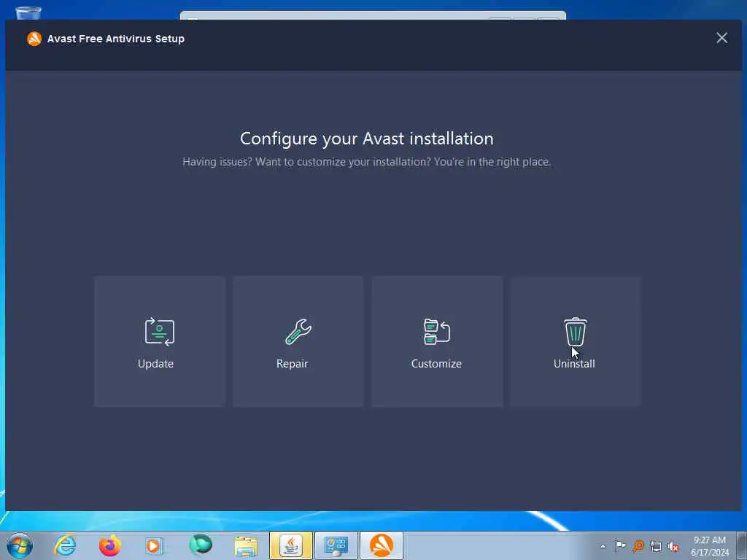Click the green globe browser taskbar icon

200,545
